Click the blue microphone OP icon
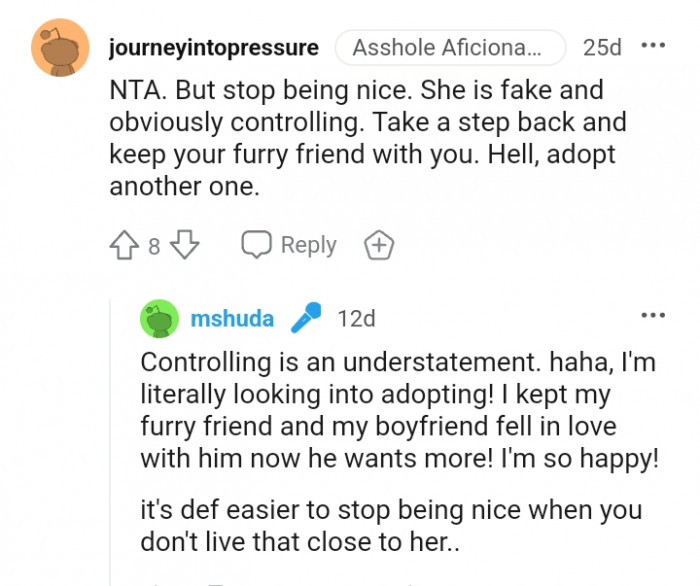Viewport: 700px width, 586px height. coord(306,318)
